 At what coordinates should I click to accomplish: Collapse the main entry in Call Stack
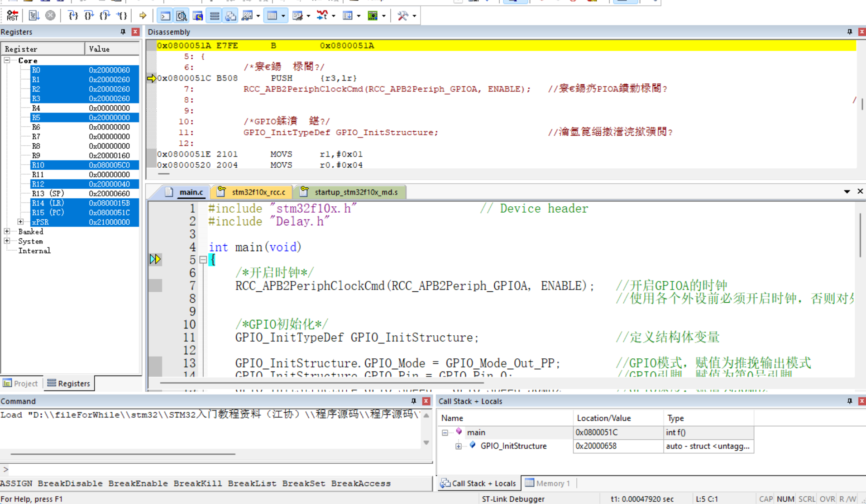445,433
